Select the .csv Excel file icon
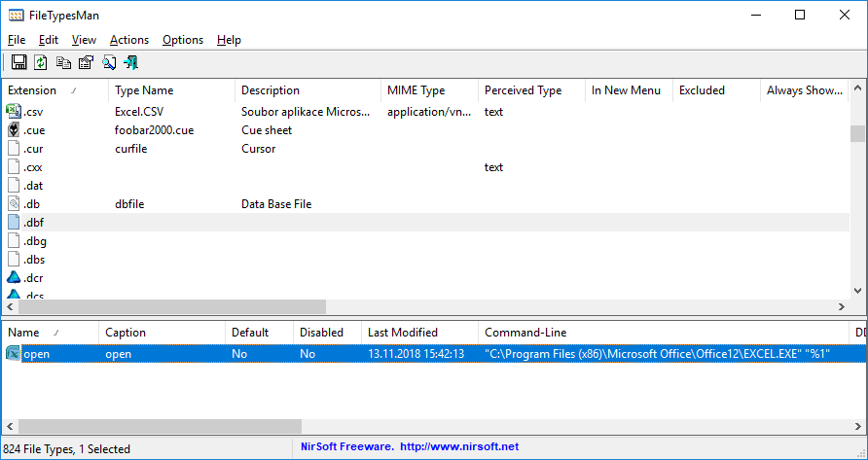The image size is (868, 460). 15,112
